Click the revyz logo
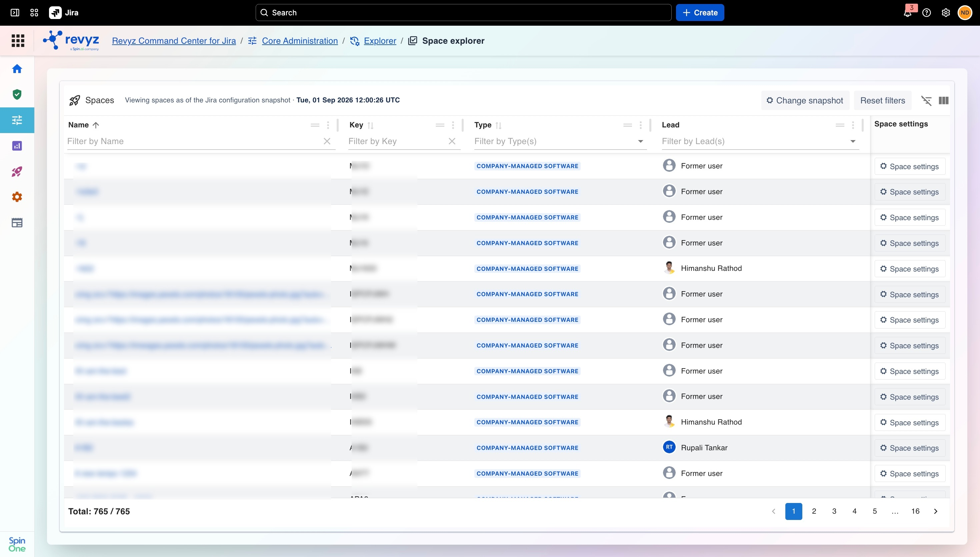The width and height of the screenshot is (980, 557). [71, 41]
